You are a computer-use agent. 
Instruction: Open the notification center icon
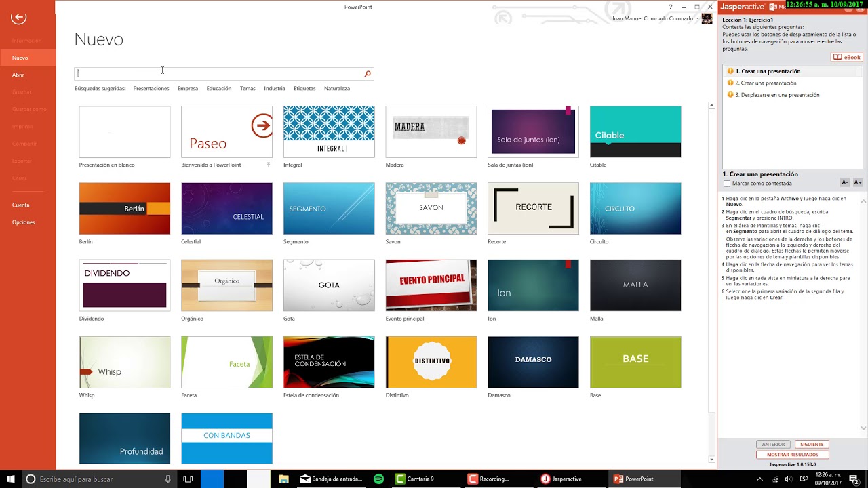[x=854, y=479]
